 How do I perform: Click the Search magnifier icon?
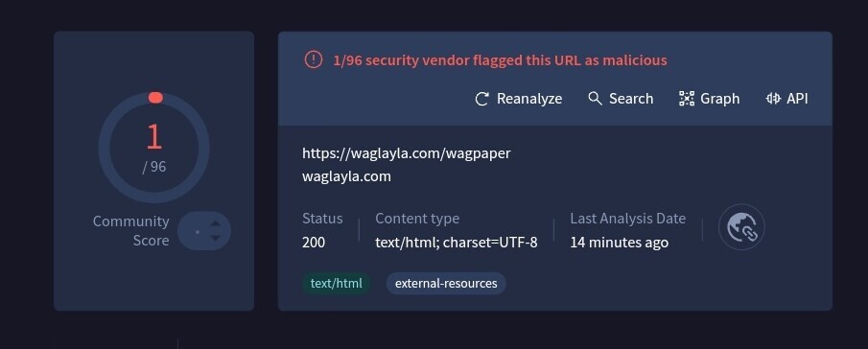595,99
